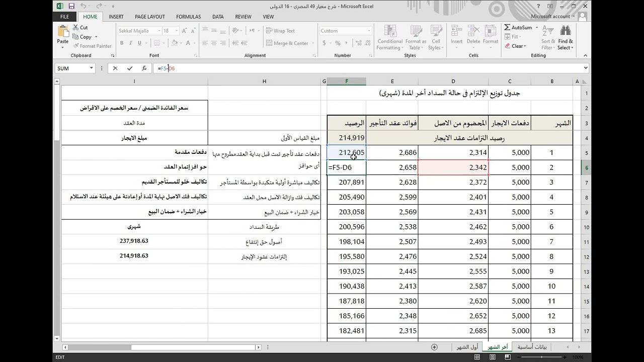Expand the formula bar

[x=585, y=68]
